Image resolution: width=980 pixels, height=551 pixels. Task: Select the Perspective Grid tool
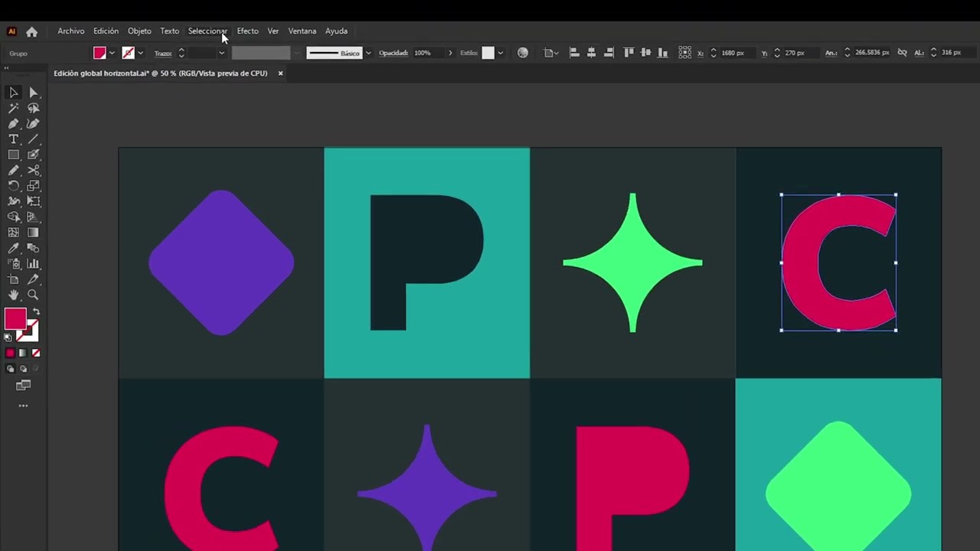click(x=34, y=217)
